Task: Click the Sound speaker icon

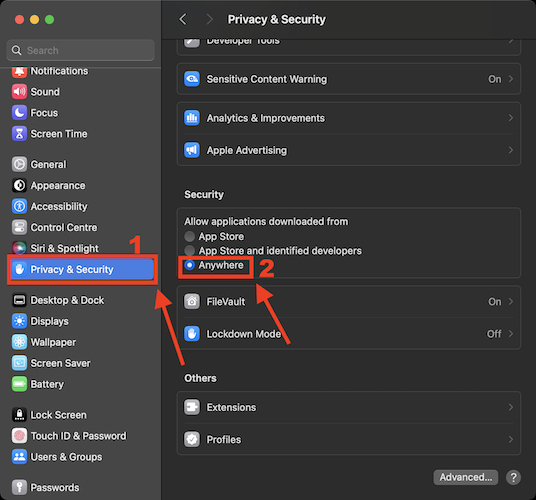Action: coord(19,92)
